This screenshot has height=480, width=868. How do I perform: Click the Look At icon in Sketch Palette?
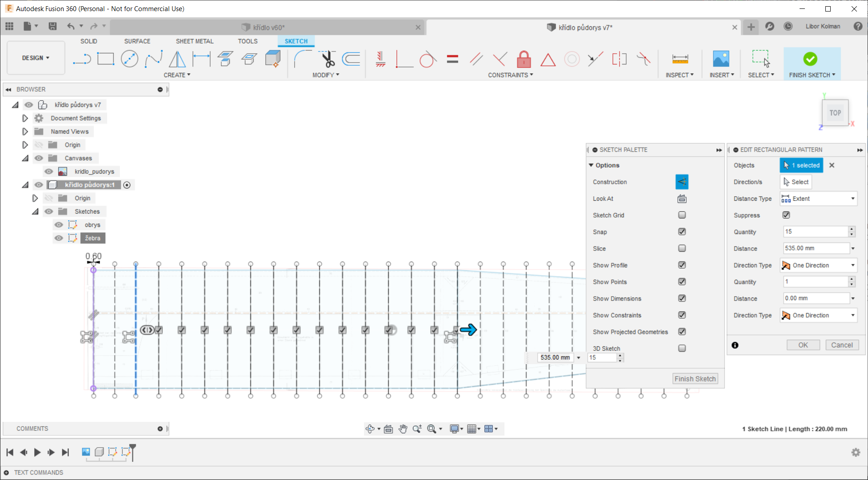682,199
